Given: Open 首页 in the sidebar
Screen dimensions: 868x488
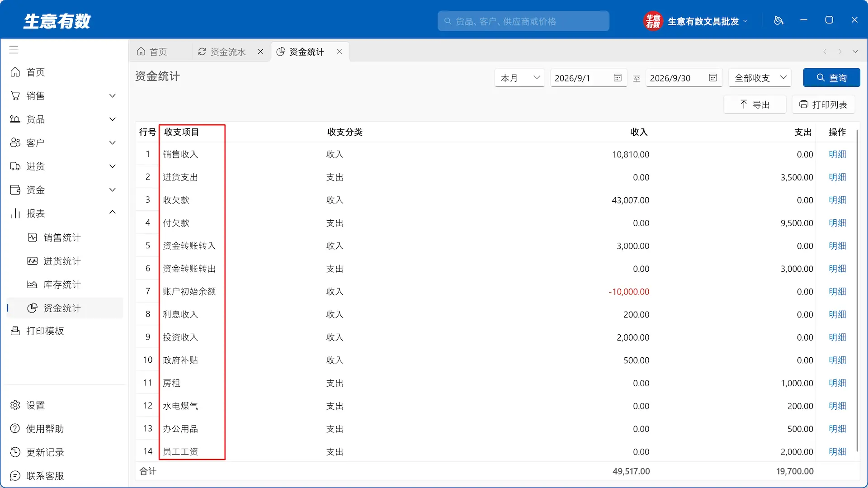Looking at the screenshot, I should (35, 72).
